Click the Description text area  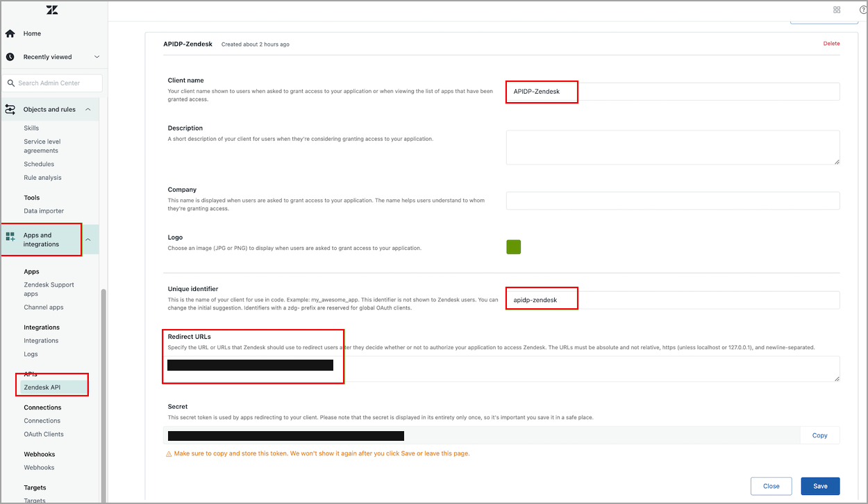coord(673,147)
